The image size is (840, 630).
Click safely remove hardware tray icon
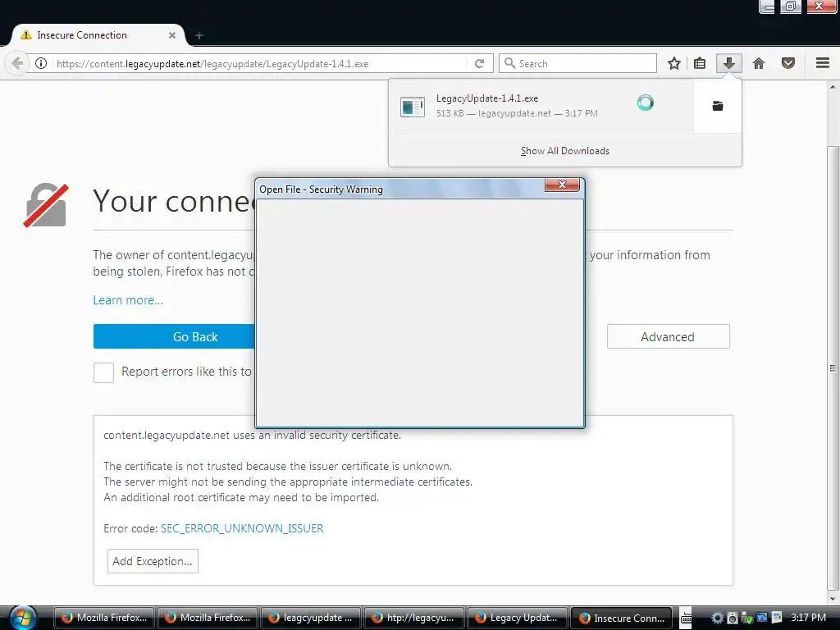746,618
